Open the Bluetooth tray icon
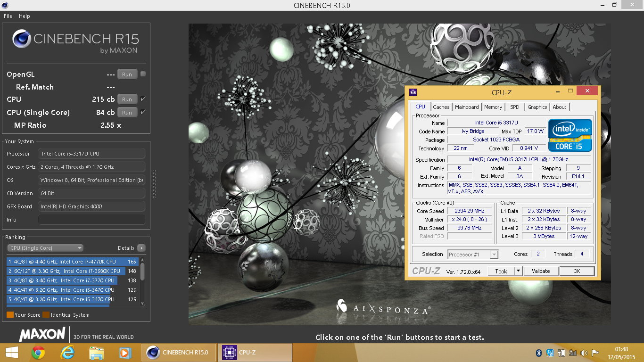 coord(539,353)
